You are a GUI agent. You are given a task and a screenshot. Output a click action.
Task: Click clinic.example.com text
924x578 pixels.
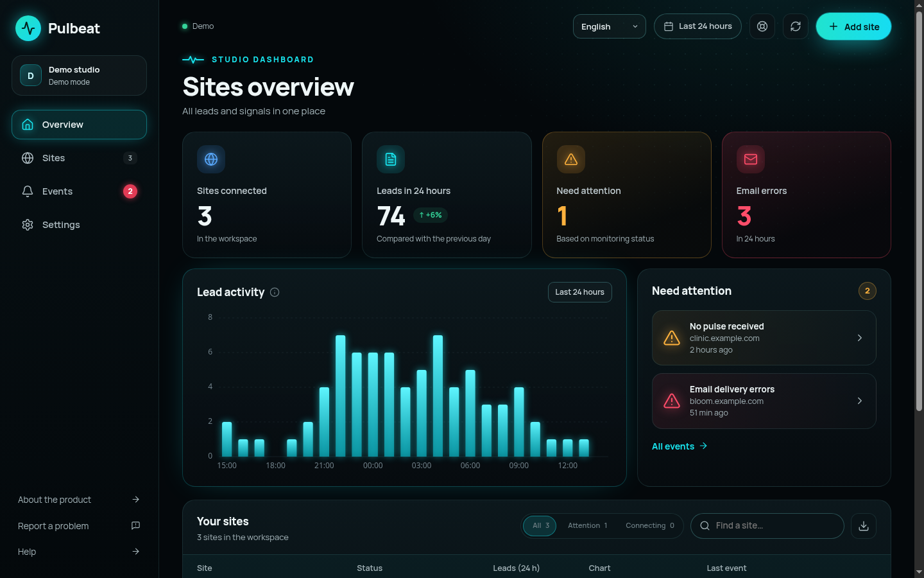(724, 338)
